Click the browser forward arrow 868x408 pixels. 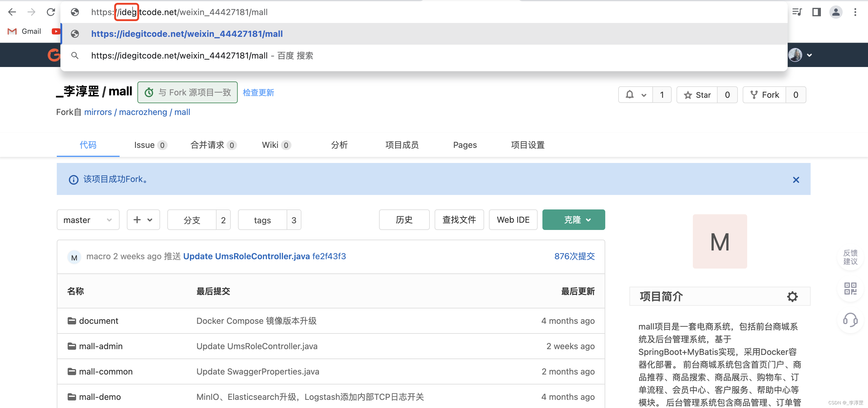31,12
